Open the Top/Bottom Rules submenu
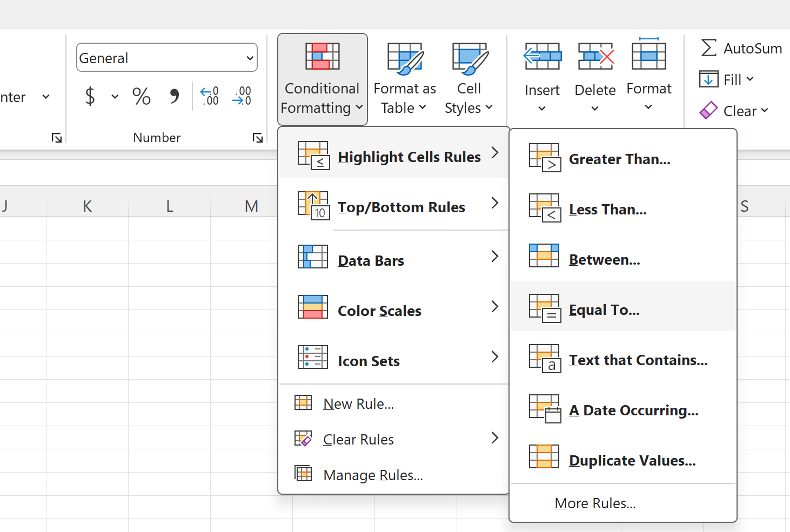Viewport: 790px width, 532px height. coord(401,207)
